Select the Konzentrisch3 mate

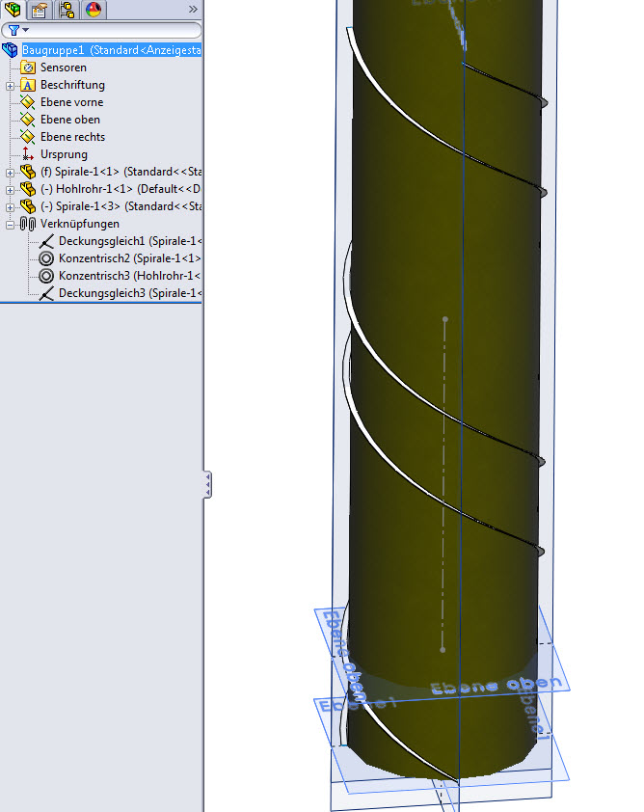click(129, 276)
